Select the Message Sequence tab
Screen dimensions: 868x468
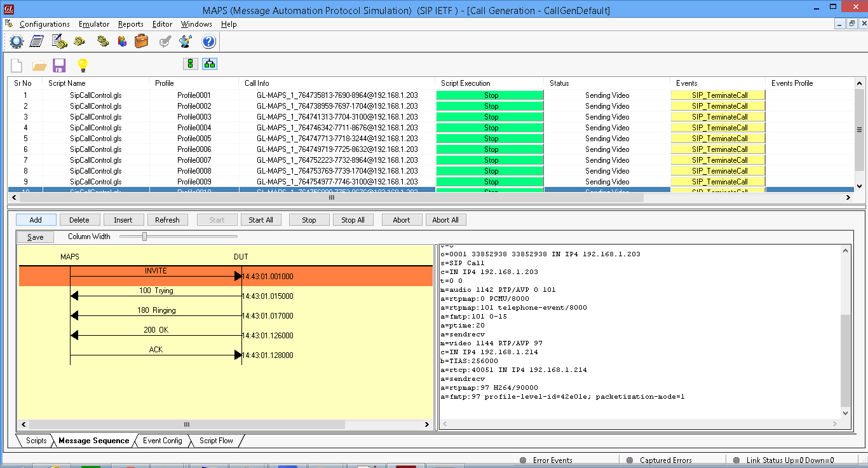pos(93,441)
